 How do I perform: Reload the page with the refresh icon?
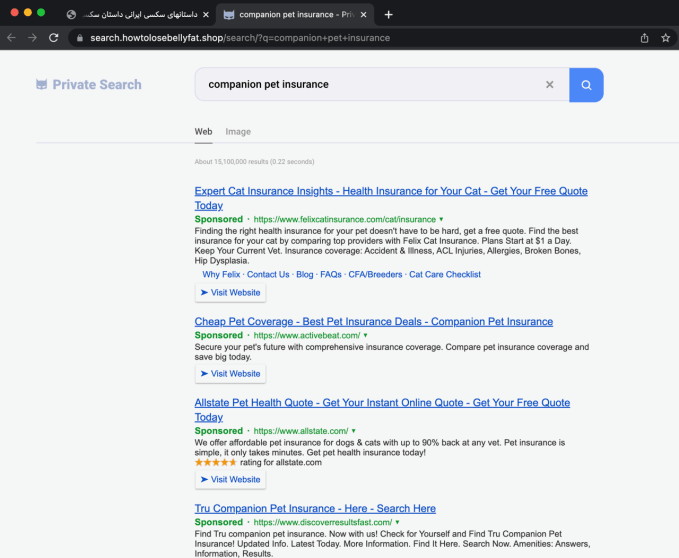tap(54, 38)
